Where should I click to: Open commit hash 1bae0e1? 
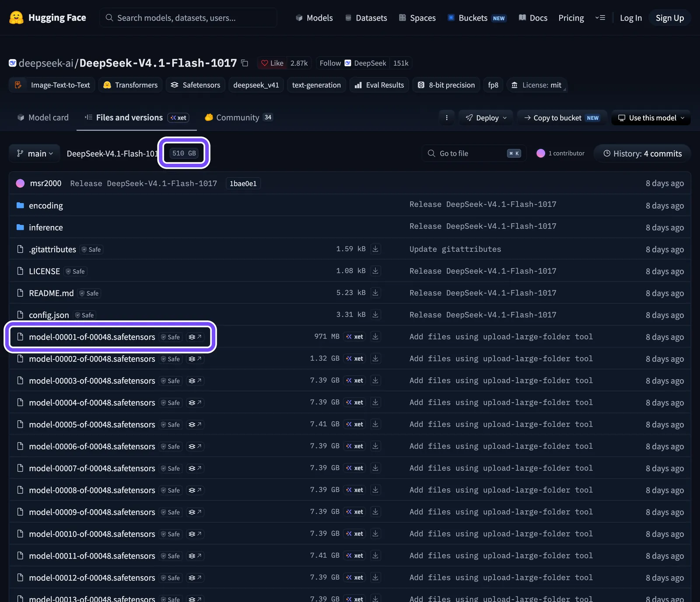[x=243, y=183]
